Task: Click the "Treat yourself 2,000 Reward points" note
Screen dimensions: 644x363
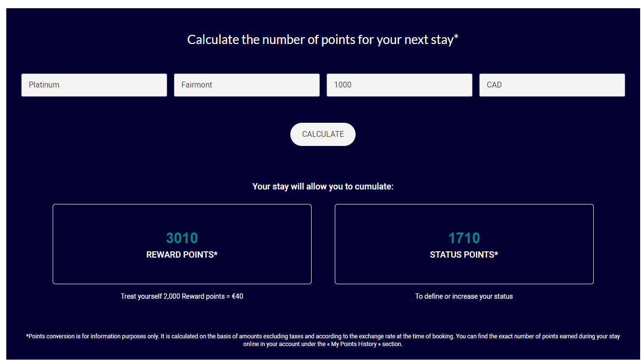Action: click(182, 296)
